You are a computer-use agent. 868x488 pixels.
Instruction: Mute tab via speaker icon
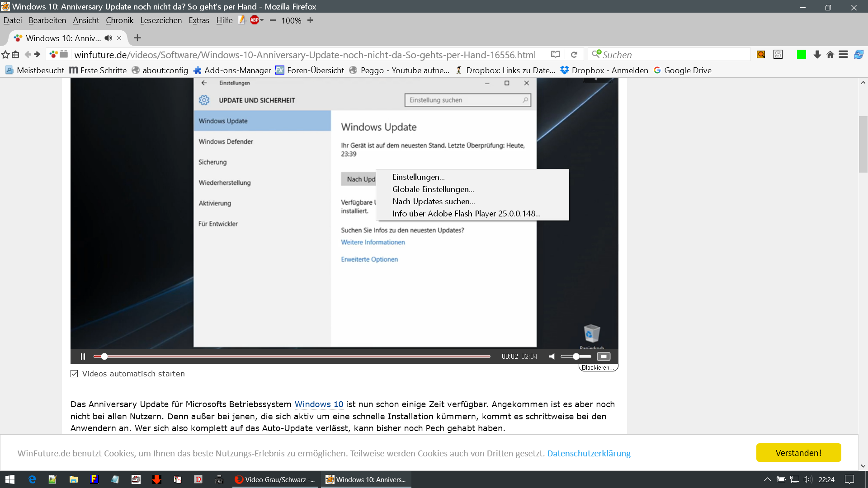(x=108, y=38)
